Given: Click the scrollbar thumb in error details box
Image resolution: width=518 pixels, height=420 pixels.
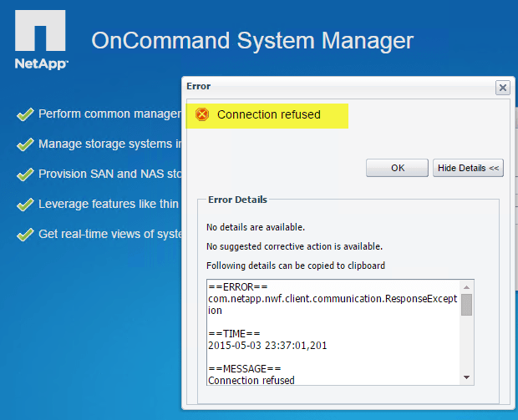Looking at the screenshot, I should 466,305.
